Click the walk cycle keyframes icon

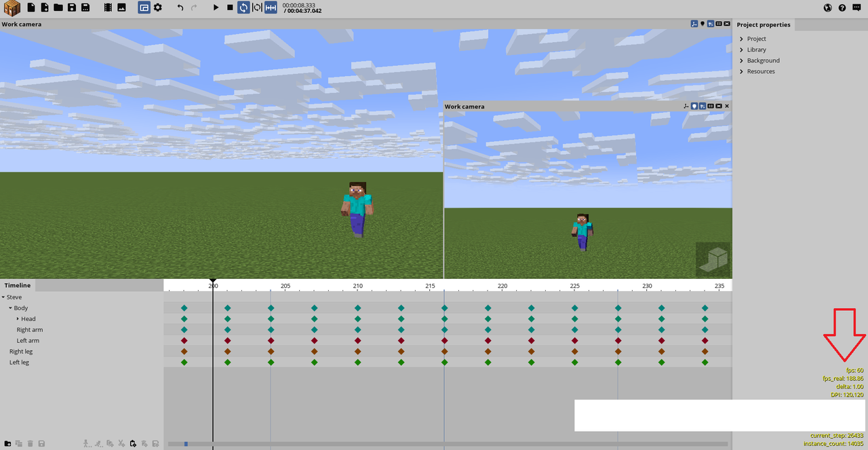click(x=87, y=443)
